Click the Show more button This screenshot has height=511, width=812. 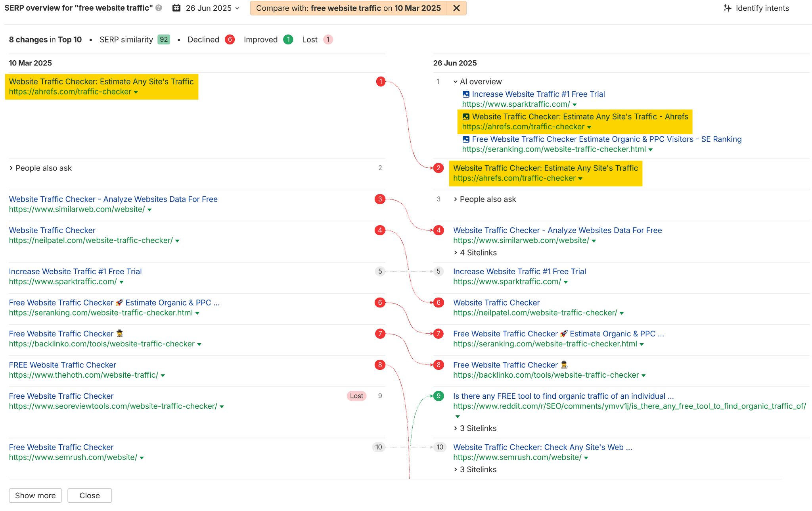(x=35, y=495)
